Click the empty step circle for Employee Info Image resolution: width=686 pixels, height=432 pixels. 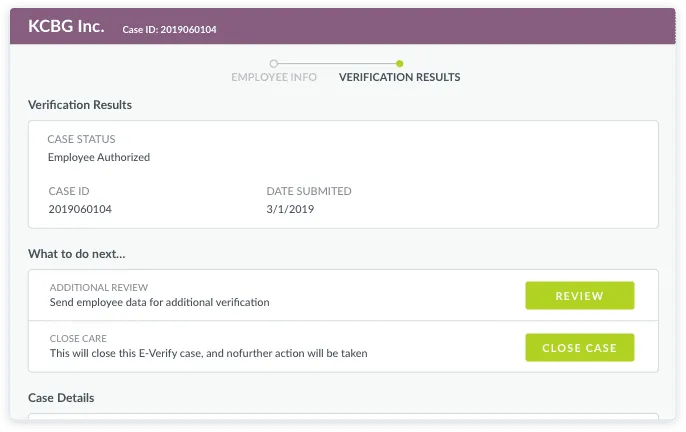(x=274, y=63)
